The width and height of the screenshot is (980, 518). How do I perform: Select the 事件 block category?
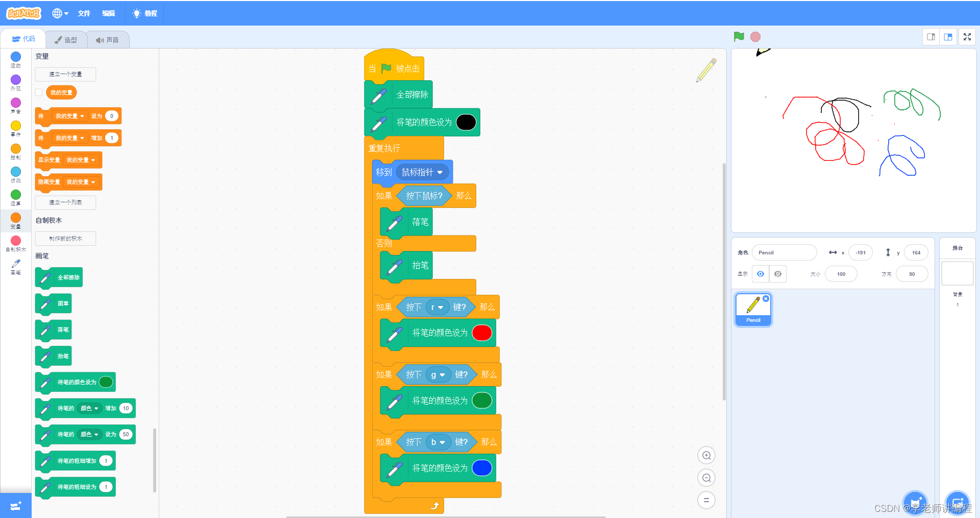[16, 129]
